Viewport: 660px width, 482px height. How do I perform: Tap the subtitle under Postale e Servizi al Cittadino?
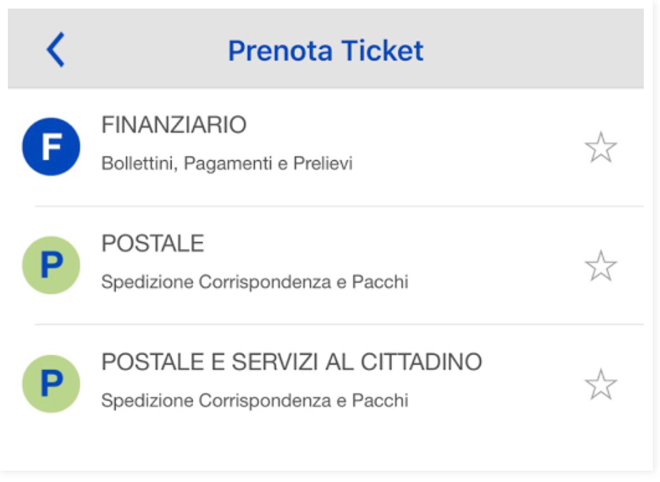[x=254, y=400]
